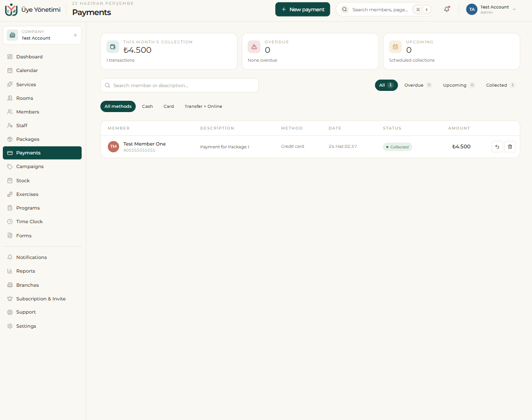The width and height of the screenshot is (532, 420).
Task: Click the Üye Yönetimi logo icon
Action: point(11,9)
